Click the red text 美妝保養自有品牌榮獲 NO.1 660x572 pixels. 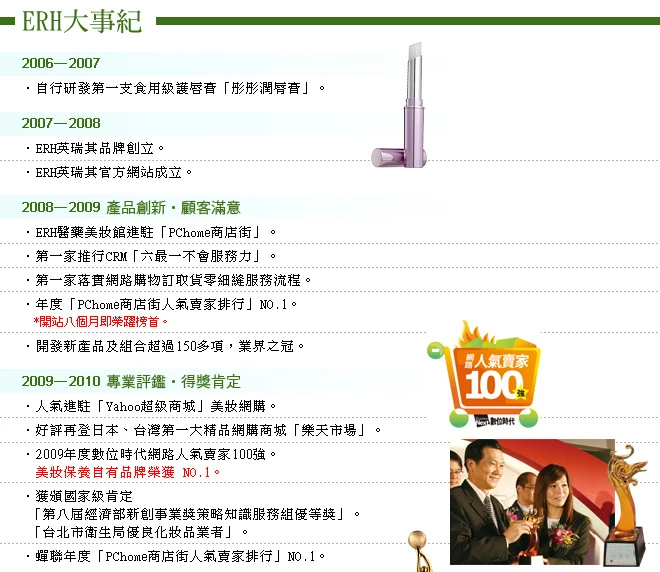[x=128, y=472]
